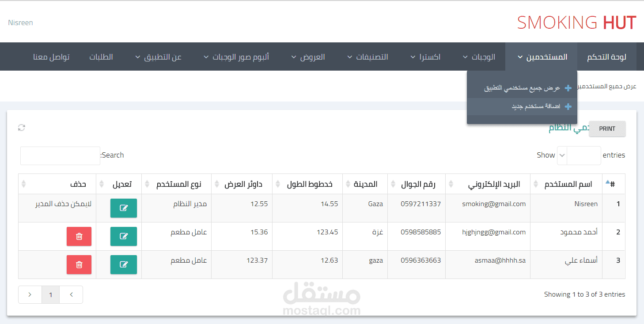The image size is (644, 324).
Task: Expand the التصنيفات menu
Action: 367,57
